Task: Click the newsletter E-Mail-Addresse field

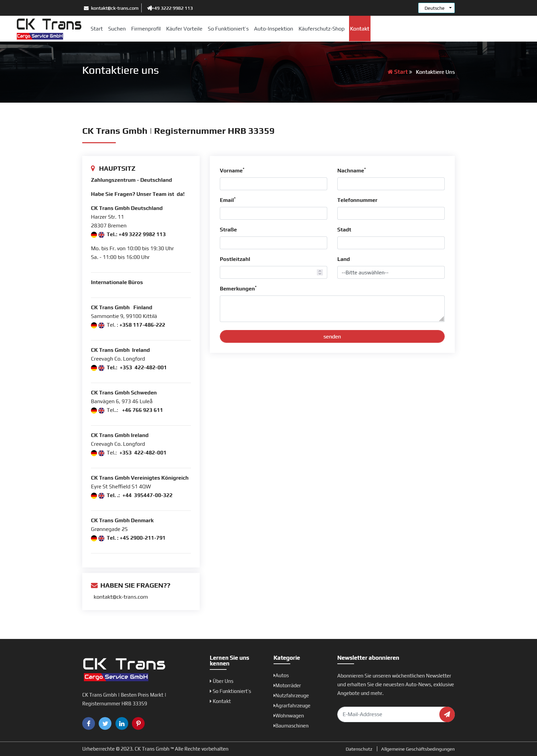Action: 389,714
